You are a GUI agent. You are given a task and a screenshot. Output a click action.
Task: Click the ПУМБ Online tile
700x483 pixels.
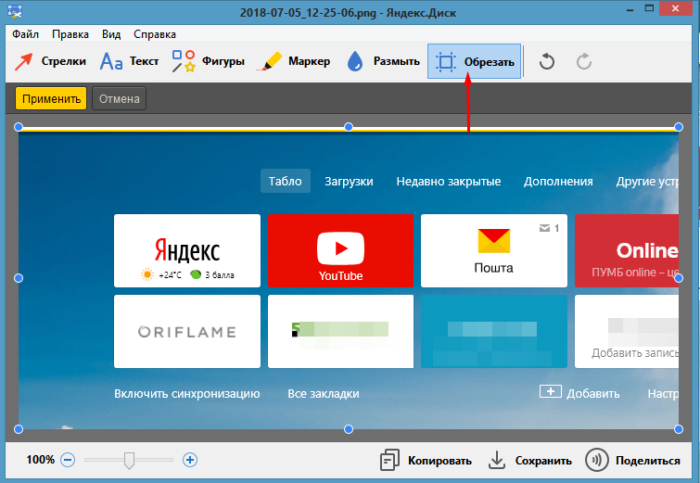627,250
